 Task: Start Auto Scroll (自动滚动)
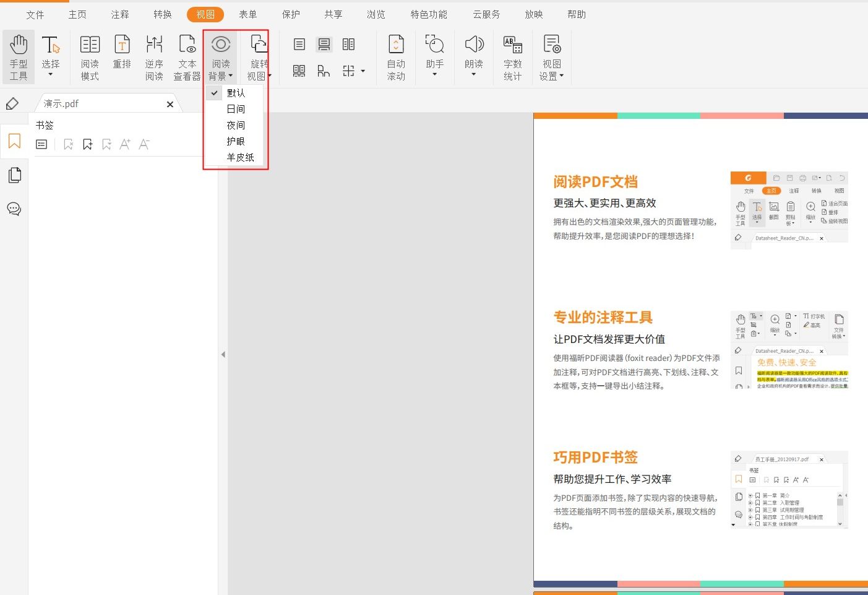coord(396,58)
